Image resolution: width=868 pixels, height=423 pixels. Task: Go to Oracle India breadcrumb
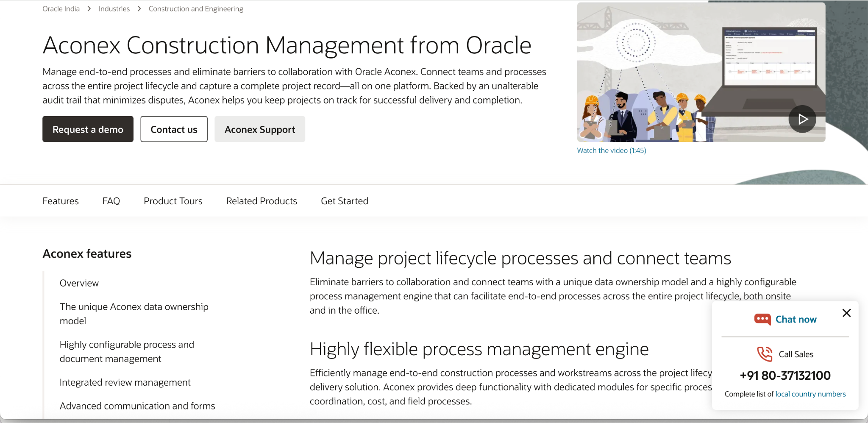61,9
